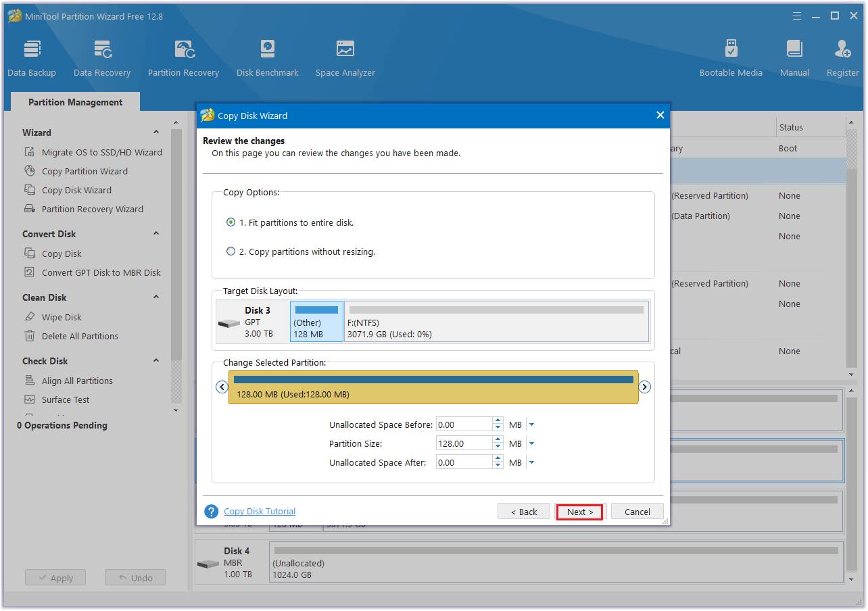Click the Migrate OS to SSD/HD Wizard icon
868x611 pixels.
pyautogui.click(x=30, y=152)
